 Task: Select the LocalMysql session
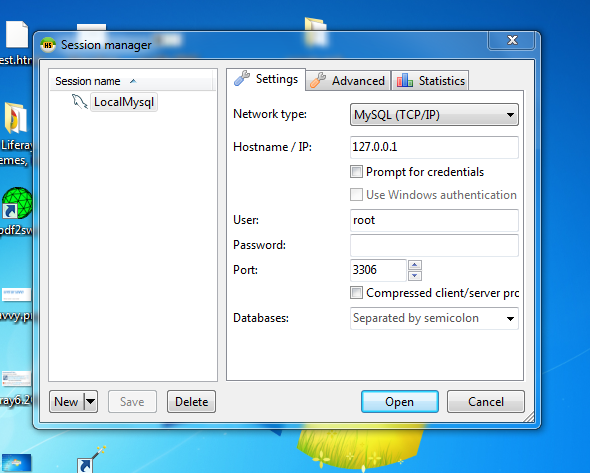coord(124,102)
